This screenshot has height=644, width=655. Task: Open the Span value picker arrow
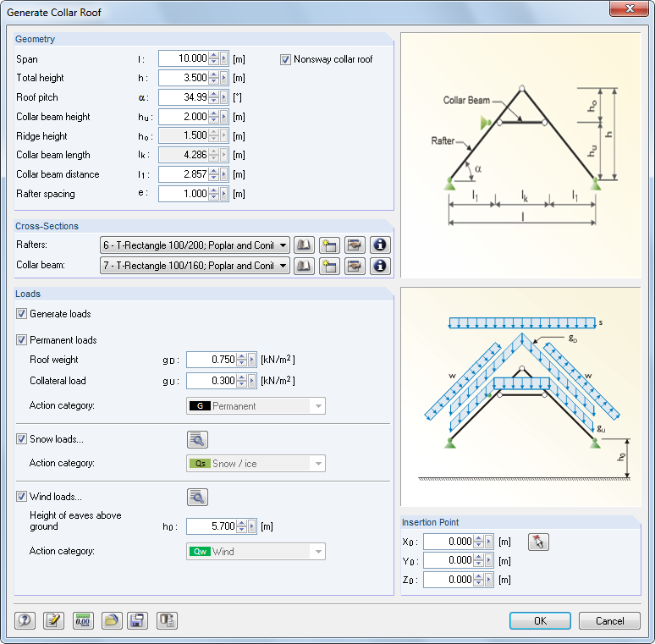[x=224, y=58]
